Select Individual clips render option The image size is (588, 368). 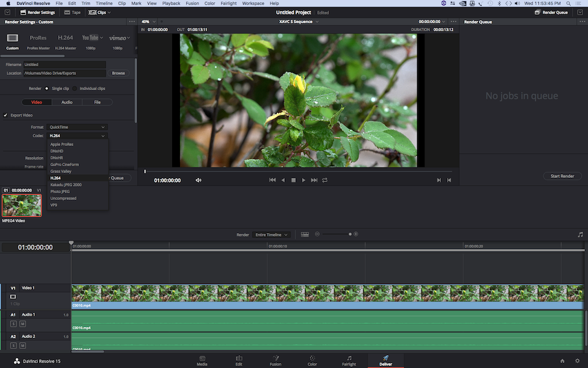coord(75,88)
